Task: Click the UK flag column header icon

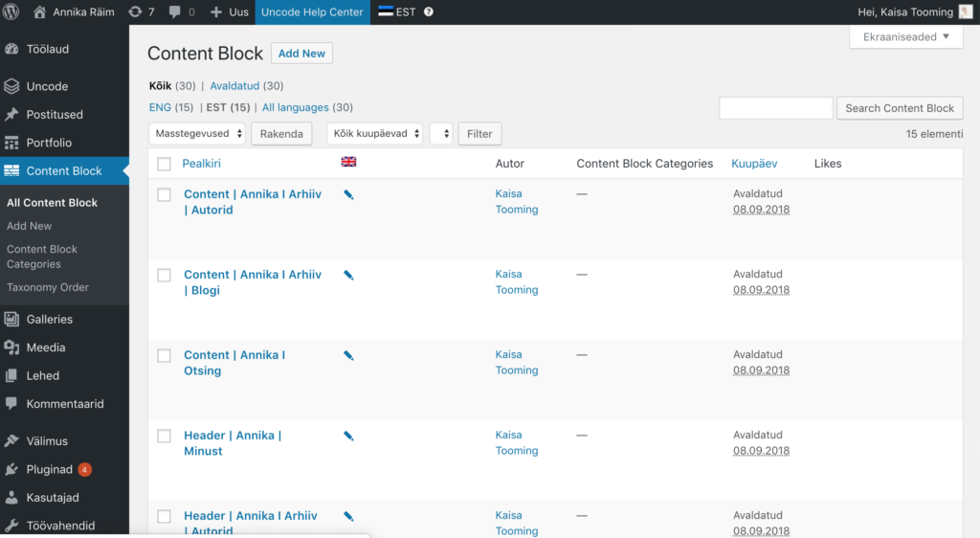Action: coord(348,162)
